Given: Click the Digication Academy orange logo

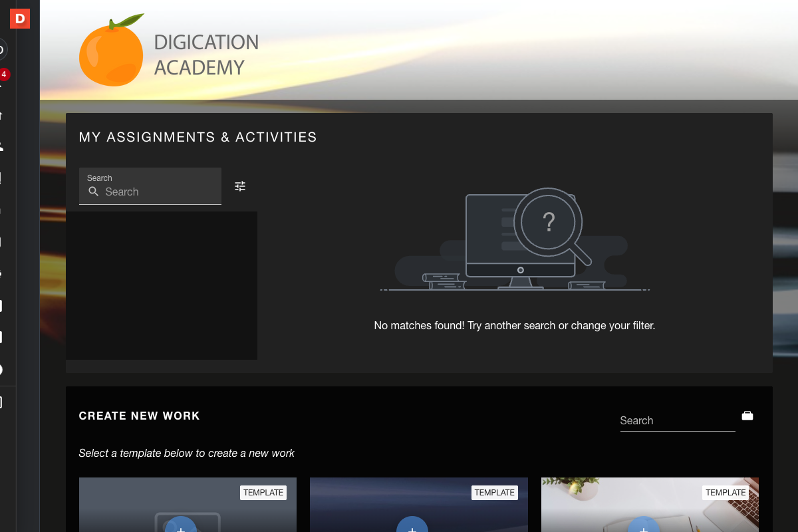Looking at the screenshot, I should click(112, 50).
